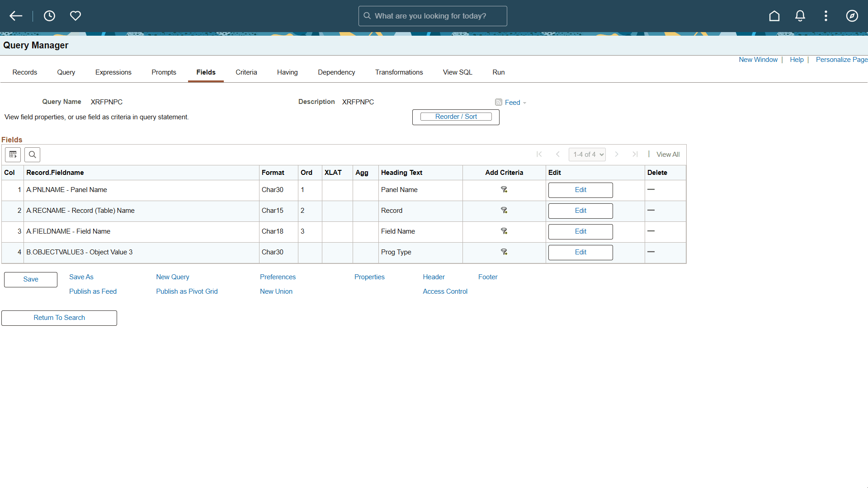Switch to the Records tab
Screen dimensions: 868x488
click(25, 72)
